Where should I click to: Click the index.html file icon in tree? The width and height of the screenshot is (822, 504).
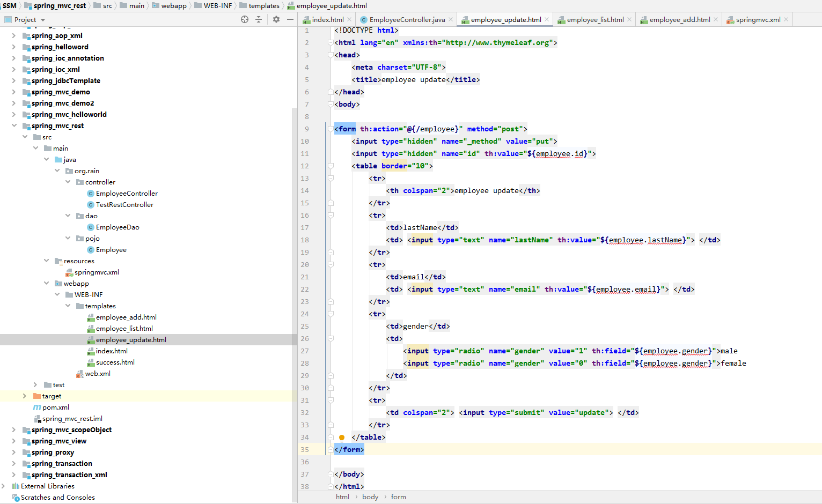(91, 351)
